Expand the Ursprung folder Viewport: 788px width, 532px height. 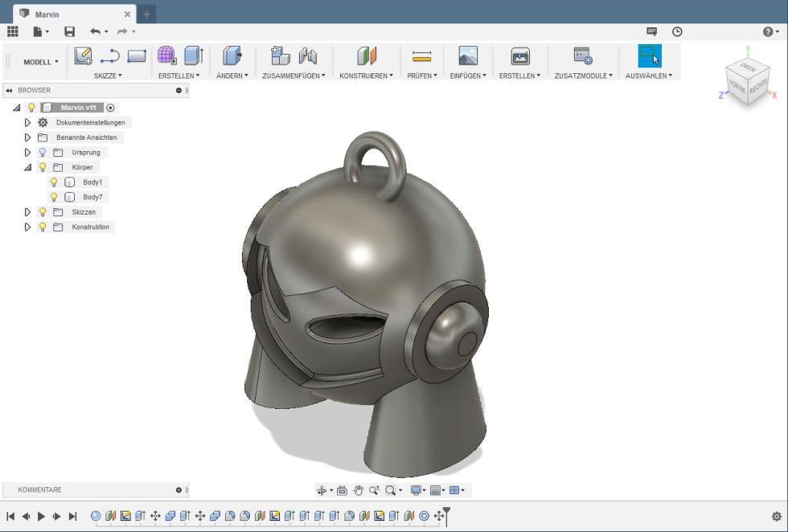(x=27, y=152)
